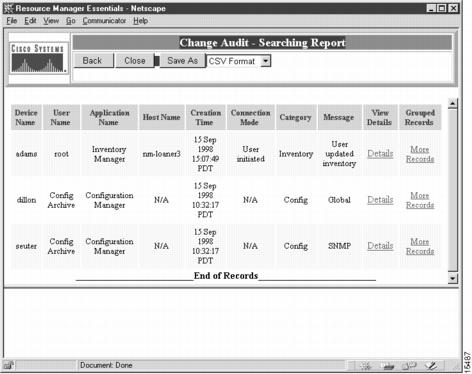
Task: Click the Application Name column header
Action: click(x=109, y=117)
